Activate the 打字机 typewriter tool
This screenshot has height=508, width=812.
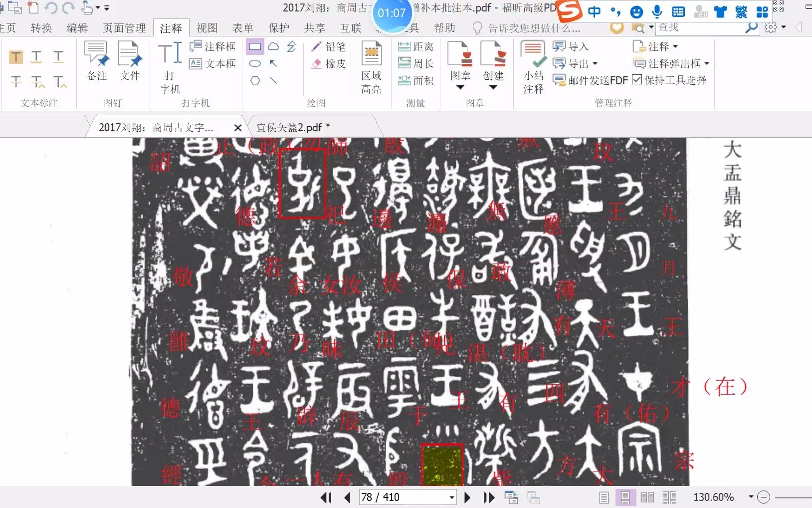click(x=170, y=68)
